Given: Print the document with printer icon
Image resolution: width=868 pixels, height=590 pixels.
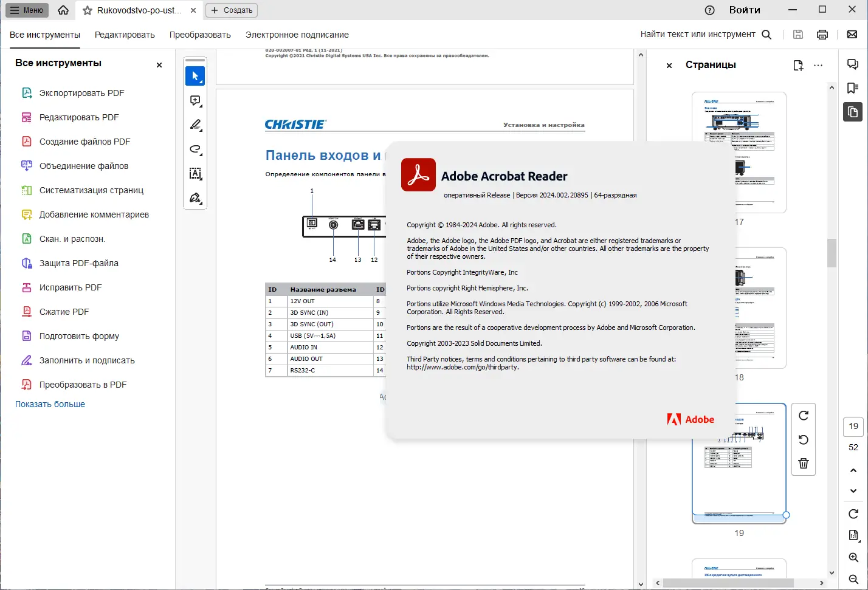Looking at the screenshot, I should tap(822, 35).
